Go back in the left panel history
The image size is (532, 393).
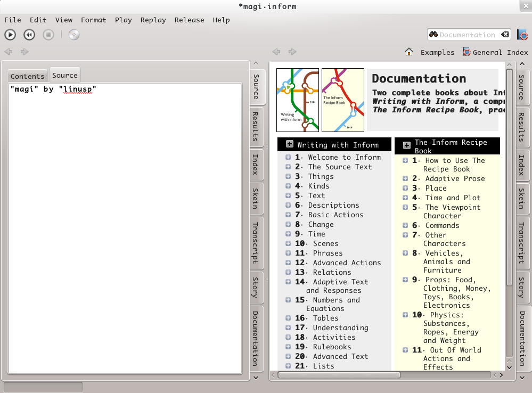(x=9, y=52)
